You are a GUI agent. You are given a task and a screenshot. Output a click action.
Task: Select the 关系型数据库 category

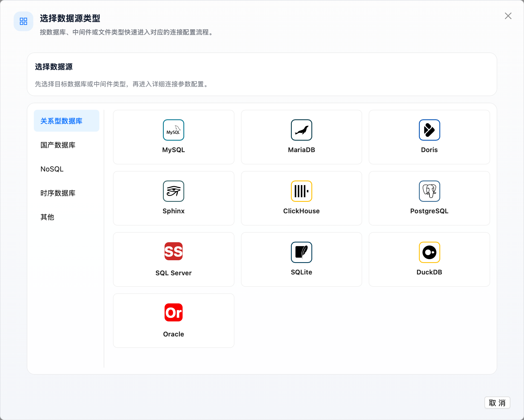click(x=67, y=121)
